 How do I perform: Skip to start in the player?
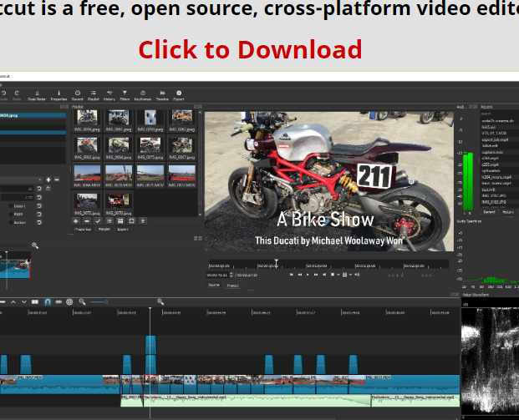click(x=292, y=275)
